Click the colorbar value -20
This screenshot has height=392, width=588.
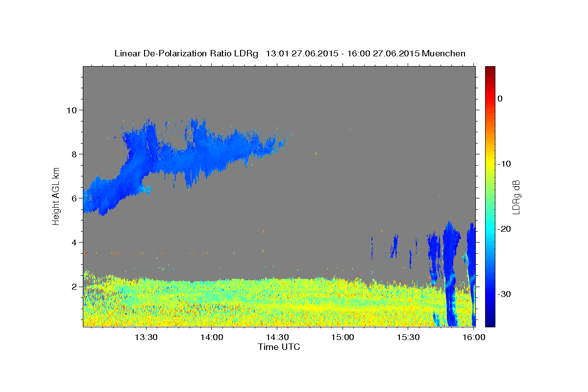coord(505,229)
